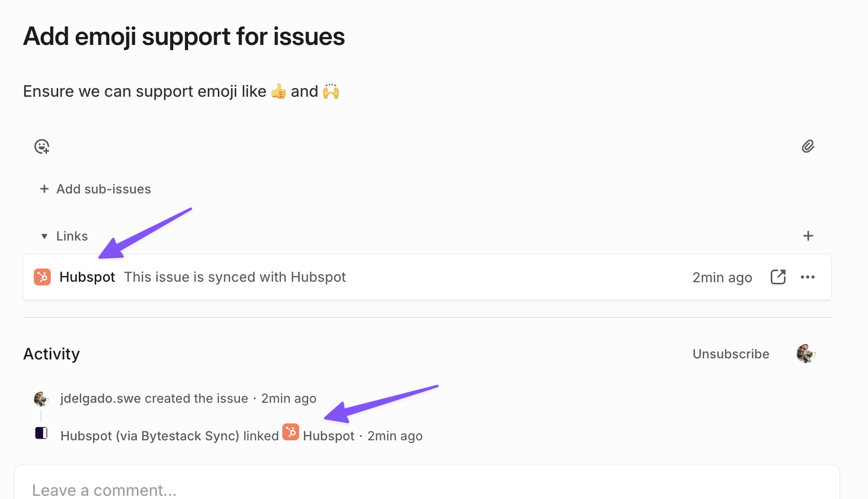Open 'This issue is synced with Hubspot'
The height and width of the screenshot is (499, 868).
tap(235, 276)
